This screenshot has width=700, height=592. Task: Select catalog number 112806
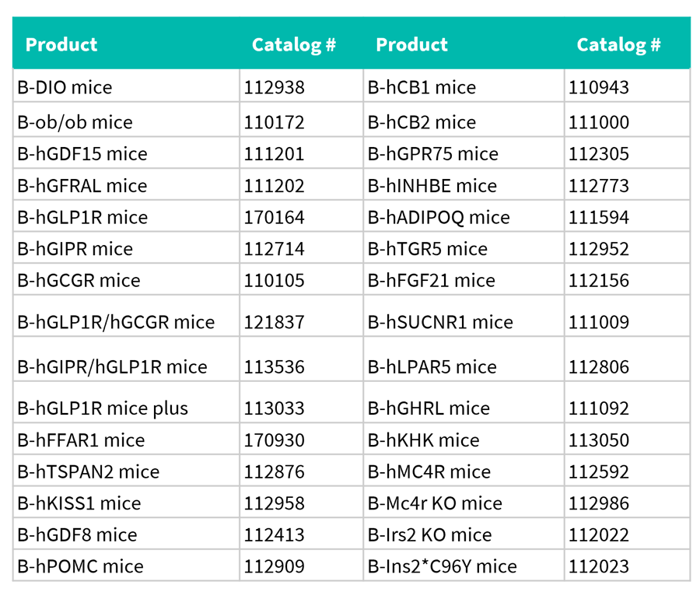tap(599, 367)
